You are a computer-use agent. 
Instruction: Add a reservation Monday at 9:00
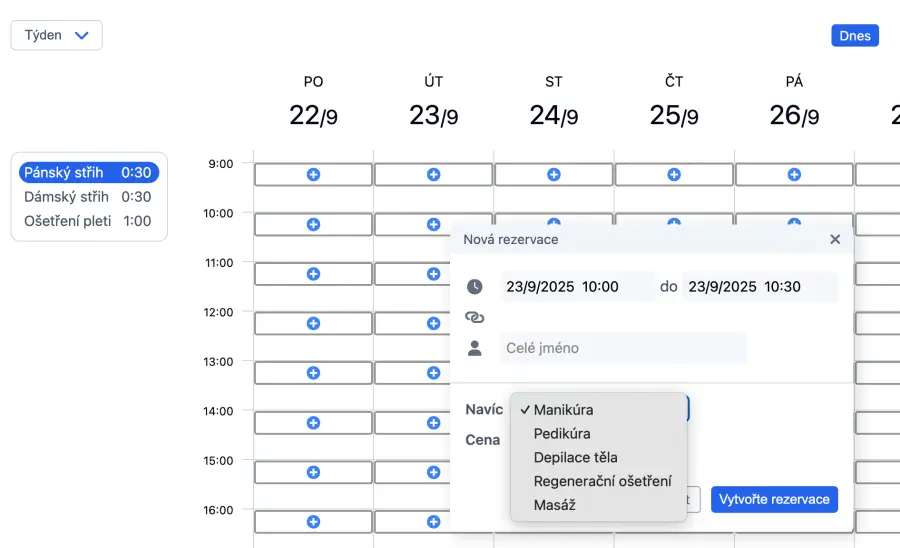[x=313, y=175]
